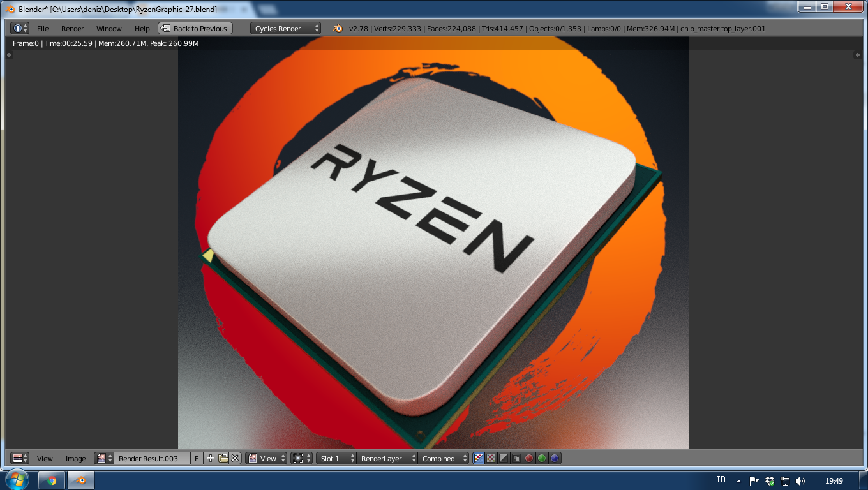Image resolution: width=868 pixels, height=490 pixels.
Task: Expand right region with the plus icon
Action: pyautogui.click(x=858, y=56)
